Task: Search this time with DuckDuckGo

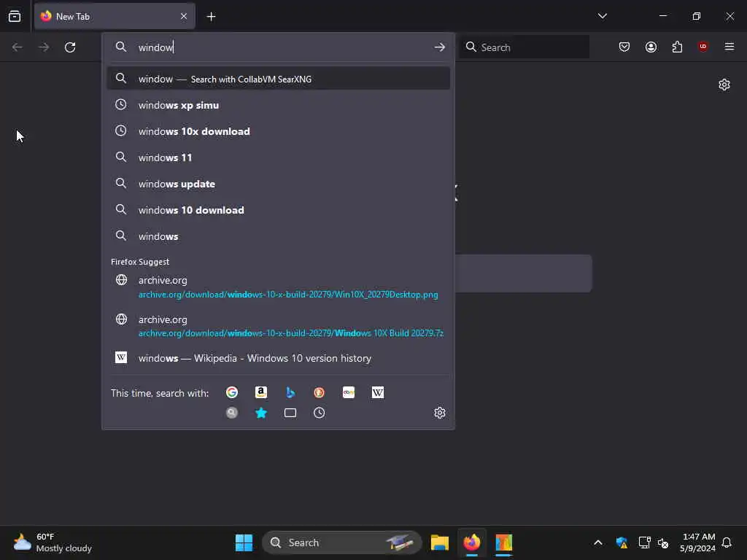Action: click(320, 392)
